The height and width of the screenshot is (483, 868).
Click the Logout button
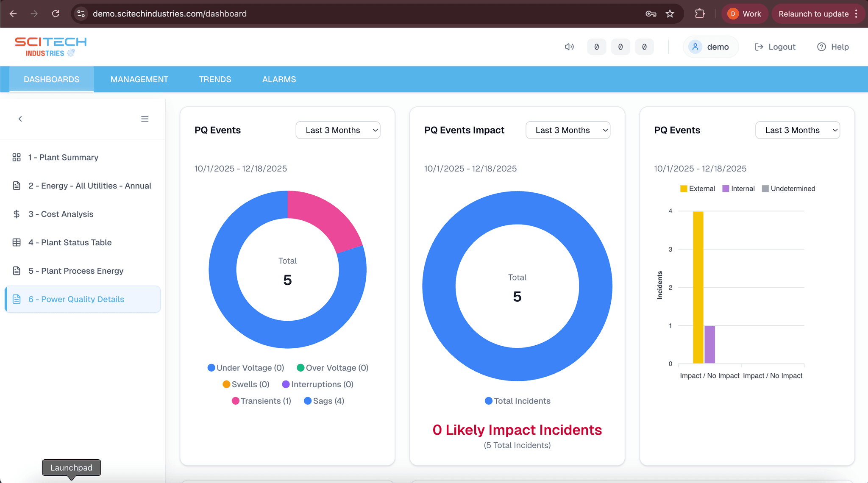click(x=775, y=47)
